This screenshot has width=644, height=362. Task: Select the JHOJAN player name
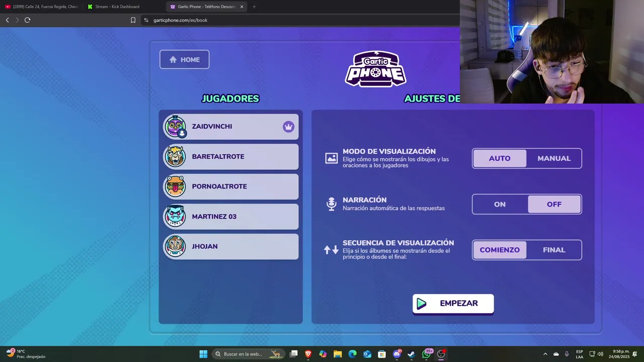click(x=205, y=246)
